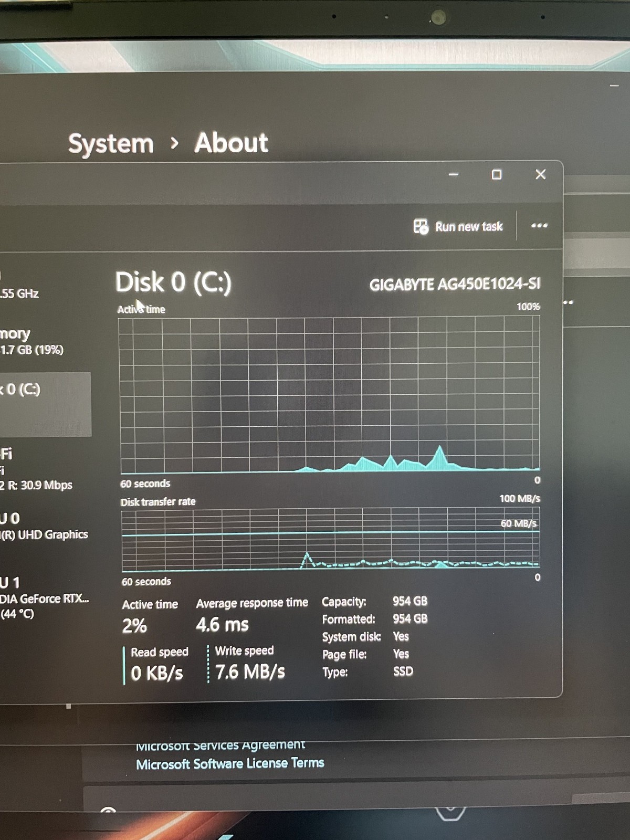630x840 pixels.
Task: Click the Disk transfer rate graph
Action: [330, 540]
